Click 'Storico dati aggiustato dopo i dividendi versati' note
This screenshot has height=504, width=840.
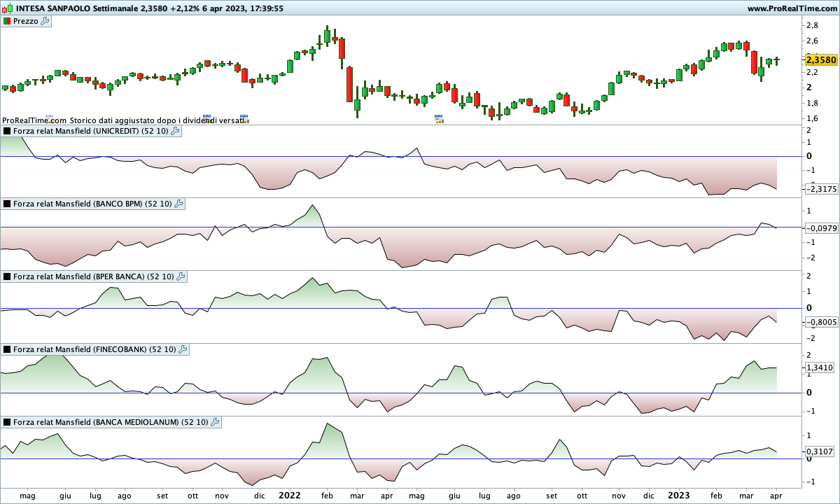tap(157, 120)
